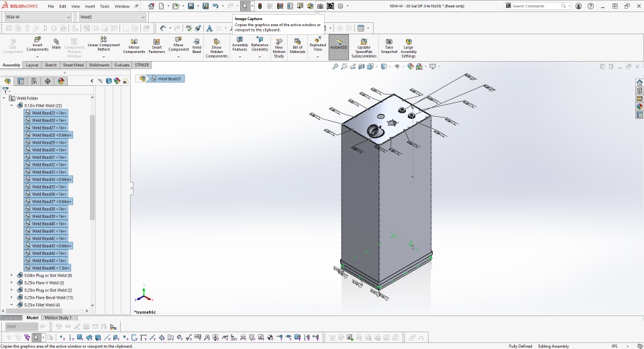Create a new document from the toolbar
Image resolution: width=644 pixels, height=349 pixels.
[162, 6]
